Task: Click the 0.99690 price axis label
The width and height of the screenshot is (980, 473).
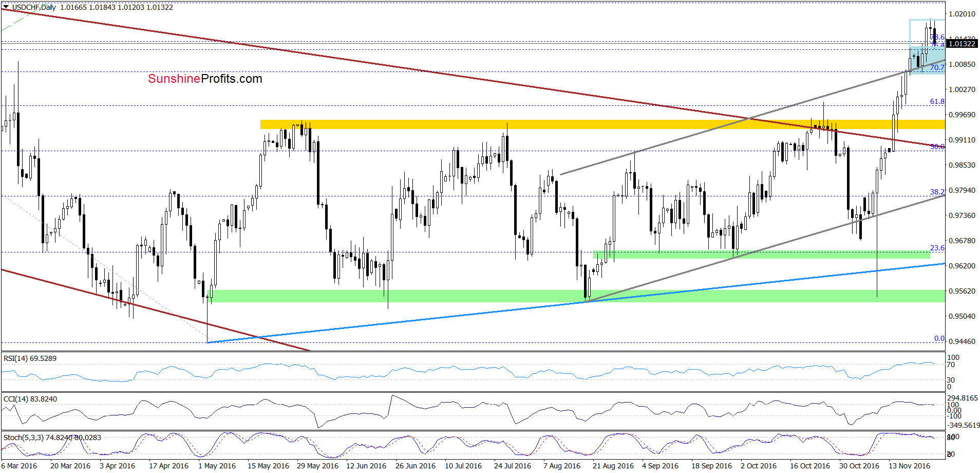Action: coord(962,115)
